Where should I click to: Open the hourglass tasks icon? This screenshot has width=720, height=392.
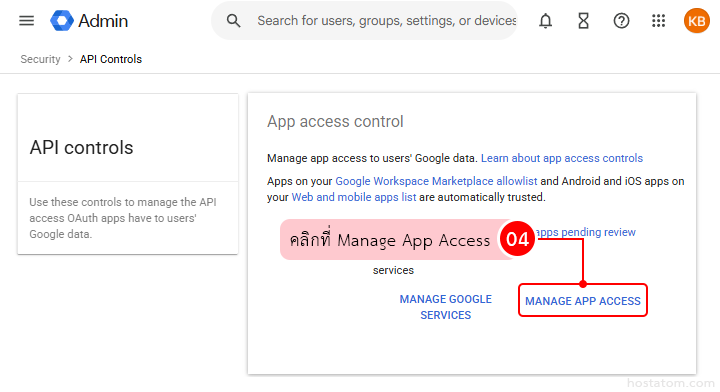583,21
